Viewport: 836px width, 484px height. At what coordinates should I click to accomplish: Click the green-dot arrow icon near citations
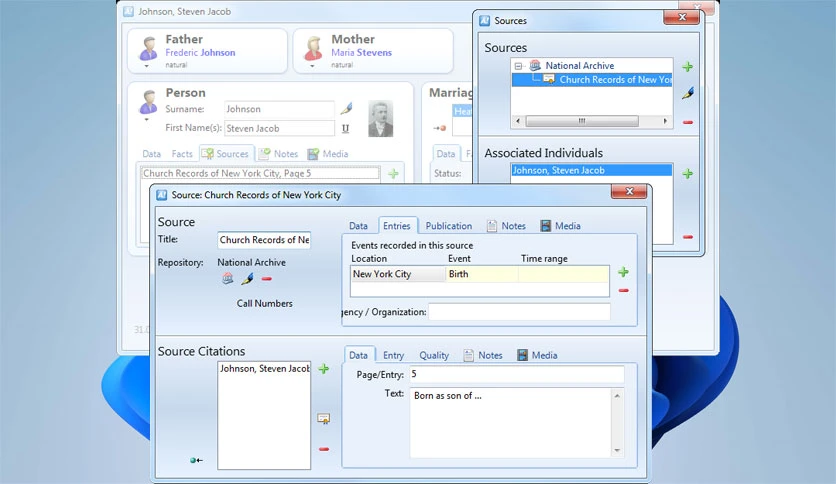click(196, 460)
